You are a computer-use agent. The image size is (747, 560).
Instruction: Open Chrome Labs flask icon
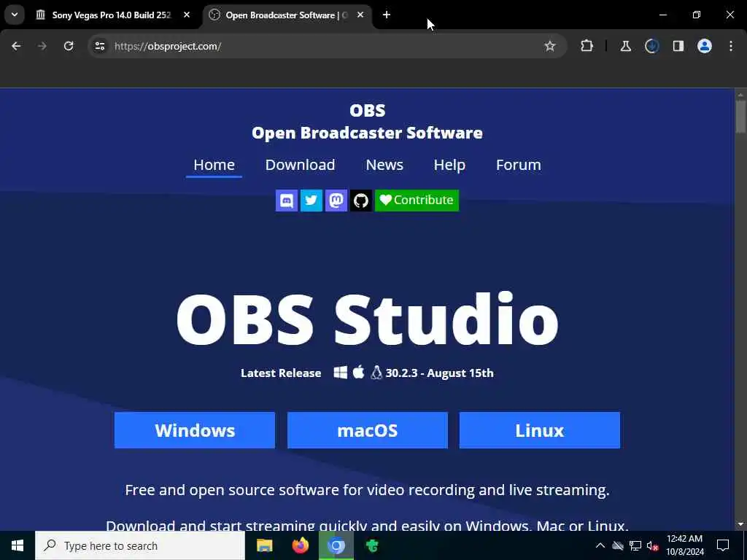tap(625, 46)
